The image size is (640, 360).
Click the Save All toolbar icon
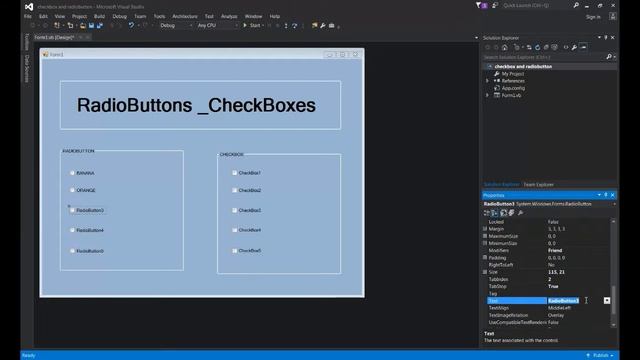click(99, 25)
